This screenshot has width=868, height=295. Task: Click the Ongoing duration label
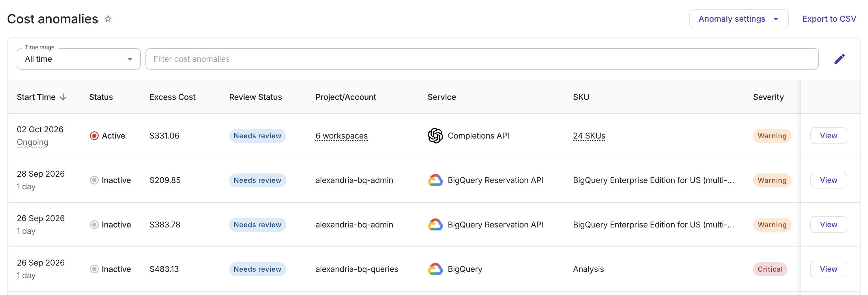[32, 142]
